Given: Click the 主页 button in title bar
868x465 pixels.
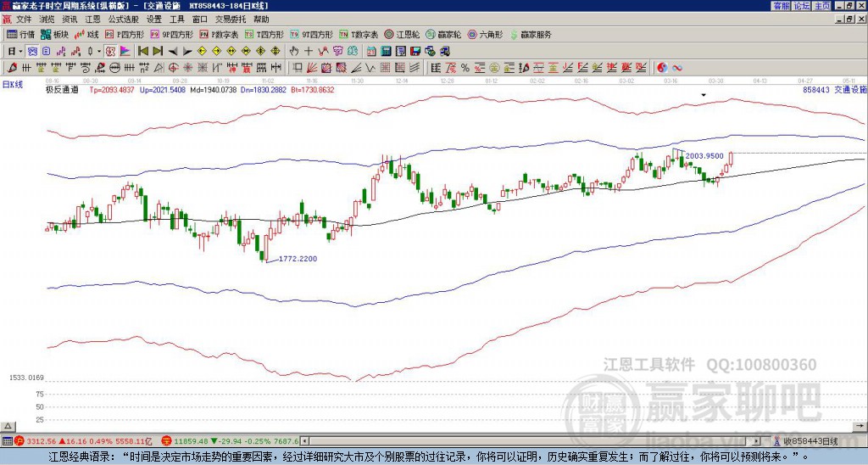Looking at the screenshot, I should point(821,6).
